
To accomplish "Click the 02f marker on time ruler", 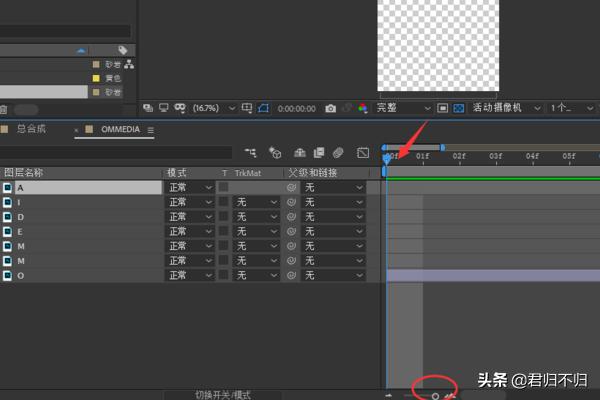I will pyautogui.click(x=459, y=156).
